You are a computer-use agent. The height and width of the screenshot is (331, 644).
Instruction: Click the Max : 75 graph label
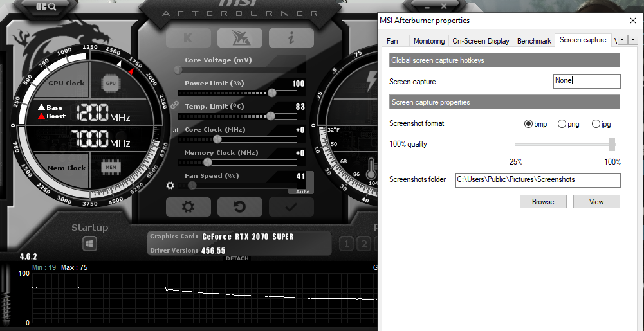(75, 267)
